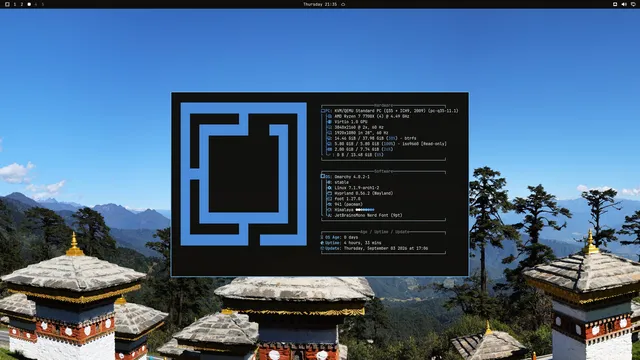640x360 pixels.
Task: Select the '1920x1080 in 28"' display line
Action: (361, 133)
